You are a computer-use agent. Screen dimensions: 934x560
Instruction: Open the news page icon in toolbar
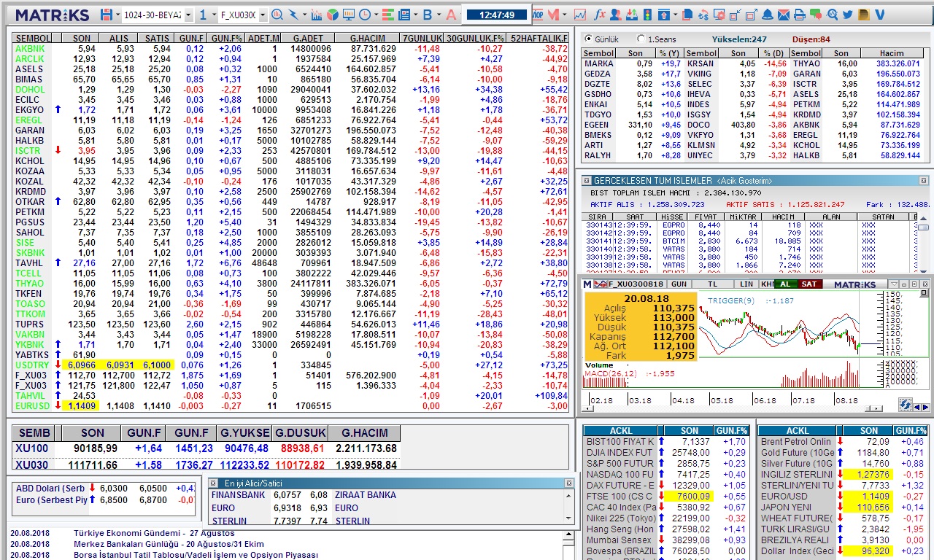(404, 15)
